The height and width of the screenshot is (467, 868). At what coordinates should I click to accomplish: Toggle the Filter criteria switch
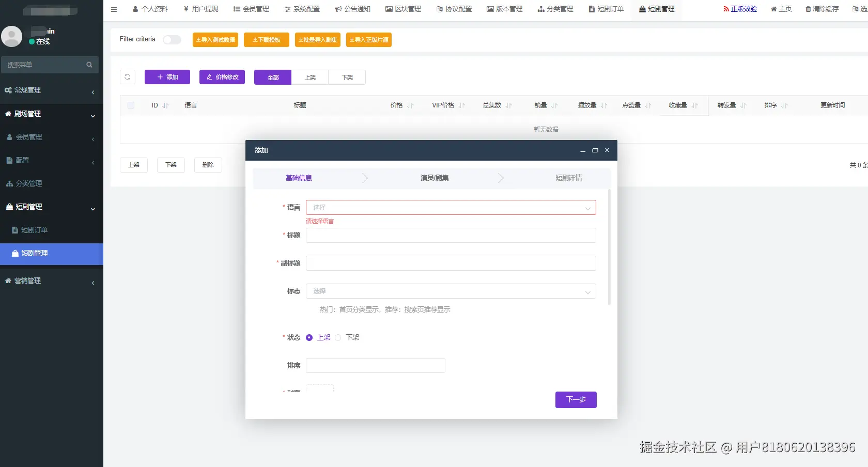click(172, 40)
